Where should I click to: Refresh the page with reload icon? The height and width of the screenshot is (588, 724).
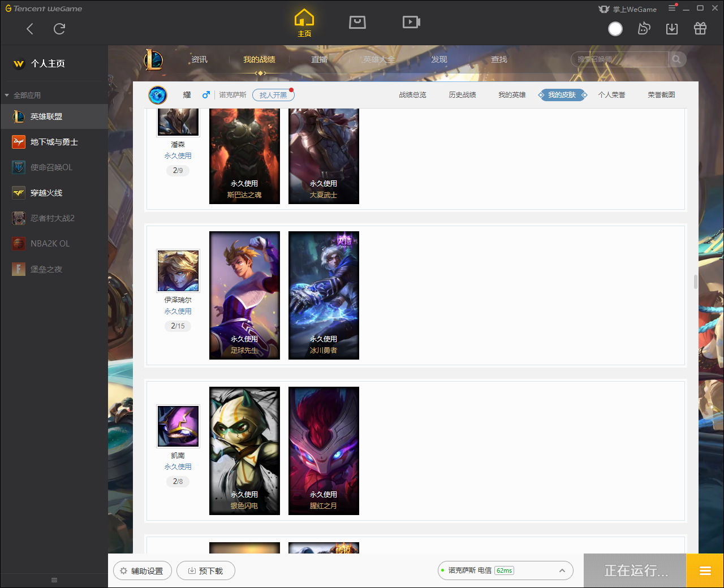click(x=59, y=29)
